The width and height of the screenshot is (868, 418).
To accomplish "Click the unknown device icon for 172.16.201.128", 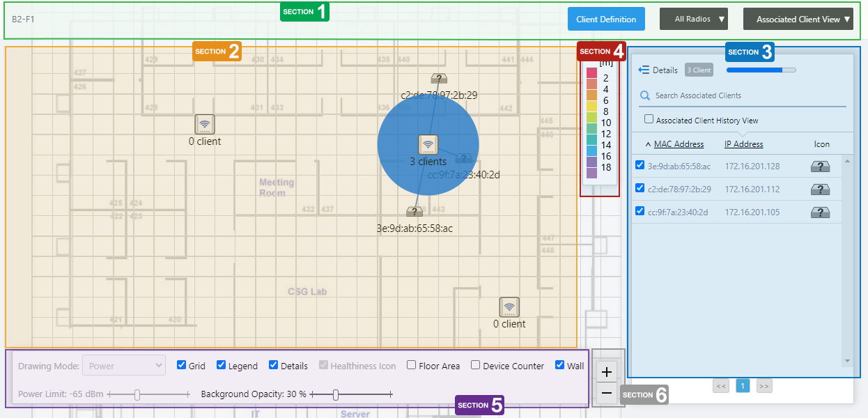I will click(820, 167).
